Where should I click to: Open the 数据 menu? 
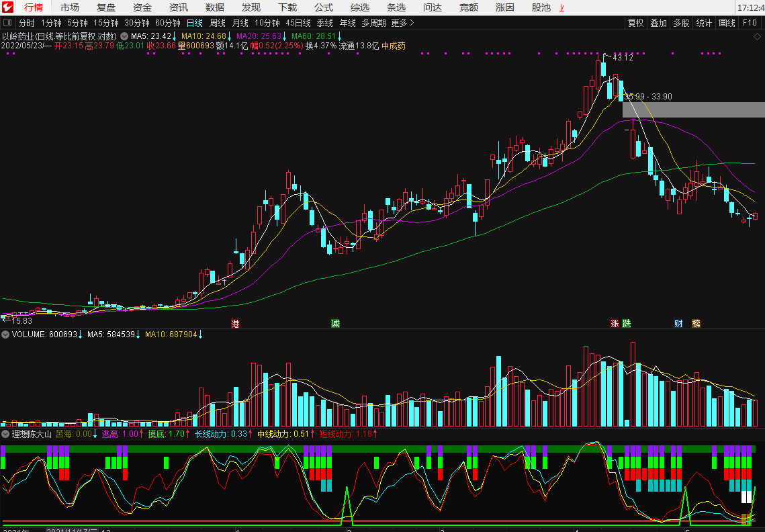(x=215, y=7)
